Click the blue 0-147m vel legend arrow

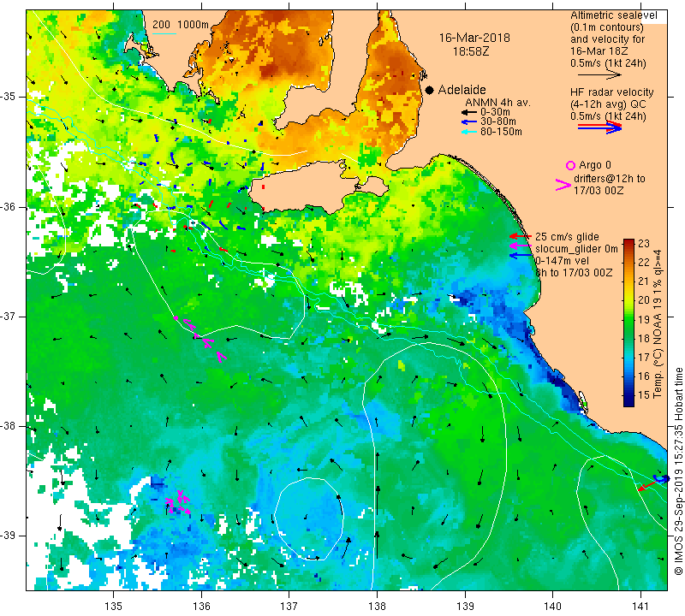point(521,256)
